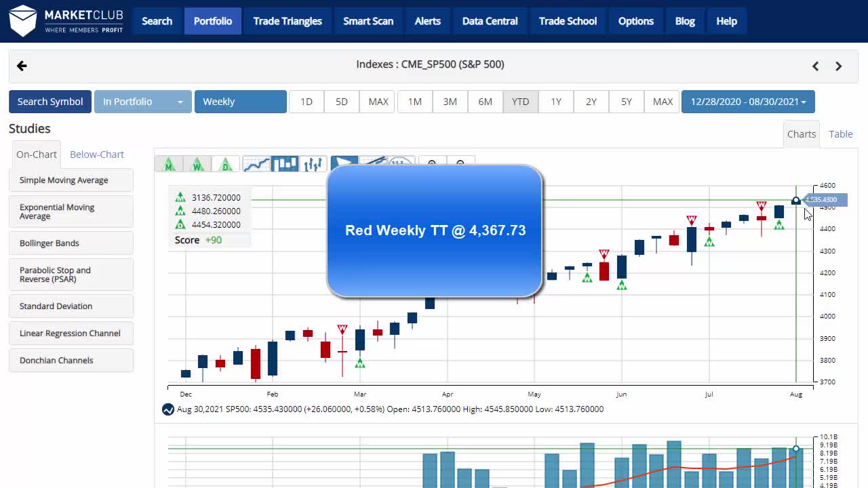Add Simple Moving Average study

(71, 180)
